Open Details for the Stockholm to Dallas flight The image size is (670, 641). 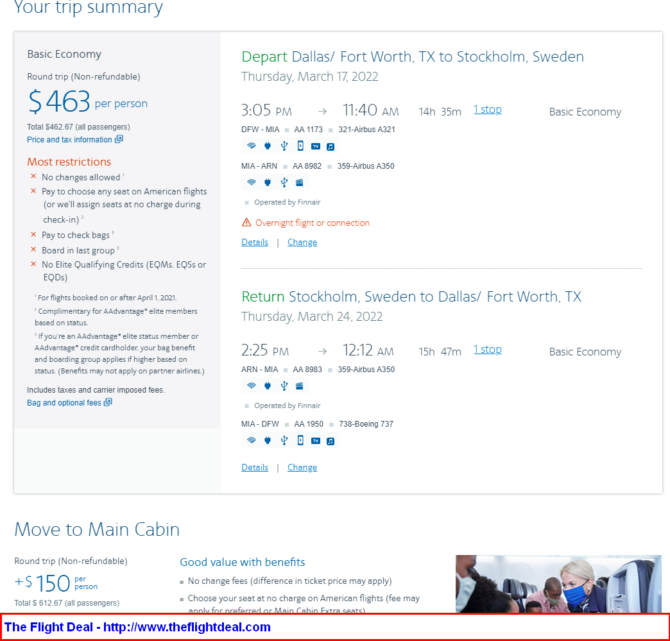[x=255, y=468]
